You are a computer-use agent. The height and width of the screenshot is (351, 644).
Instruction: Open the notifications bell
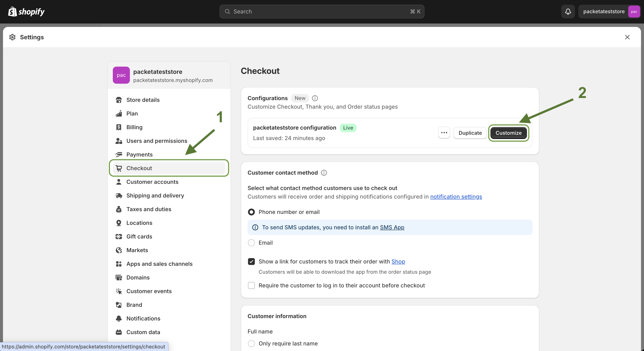[568, 12]
